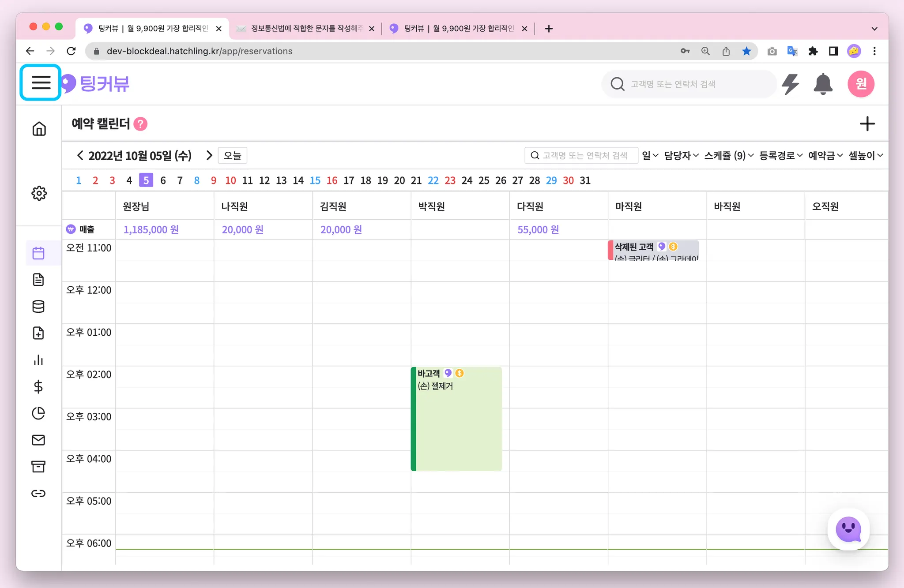Click the home icon in the sidebar
Image resolution: width=904 pixels, height=588 pixels.
tap(39, 128)
